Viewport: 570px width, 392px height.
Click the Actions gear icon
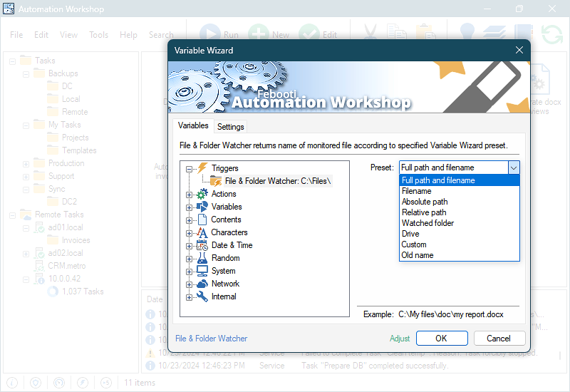pos(202,194)
